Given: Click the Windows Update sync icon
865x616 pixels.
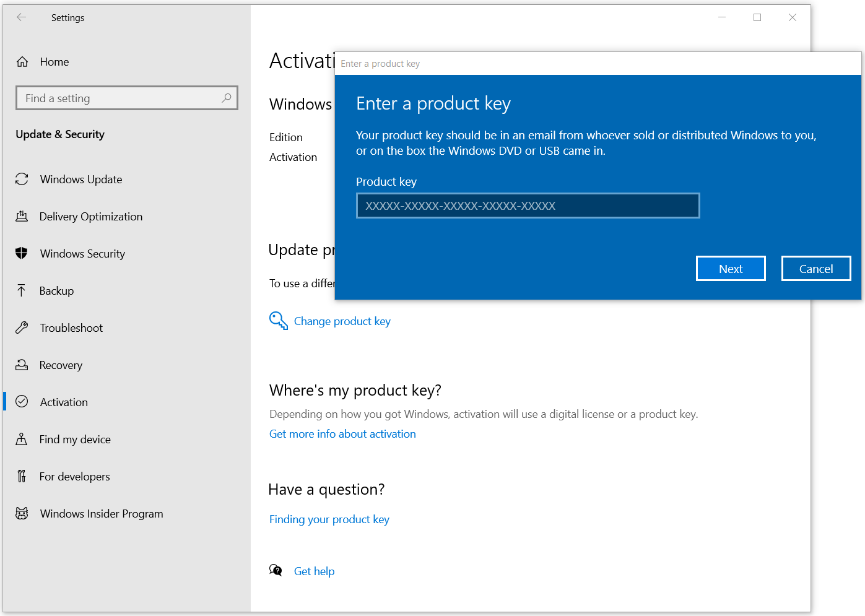Looking at the screenshot, I should pyautogui.click(x=22, y=180).
